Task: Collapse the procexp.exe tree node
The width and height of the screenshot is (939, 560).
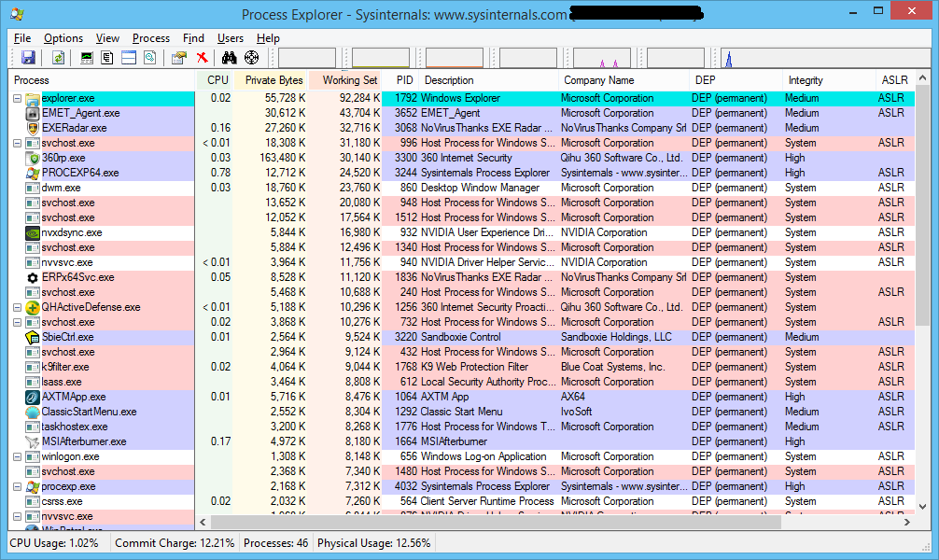Action: point(18,486)
